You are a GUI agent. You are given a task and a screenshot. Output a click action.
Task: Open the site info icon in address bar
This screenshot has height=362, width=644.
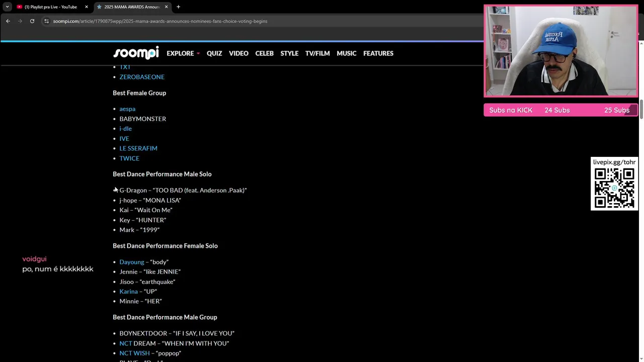[x=46, y=21]
